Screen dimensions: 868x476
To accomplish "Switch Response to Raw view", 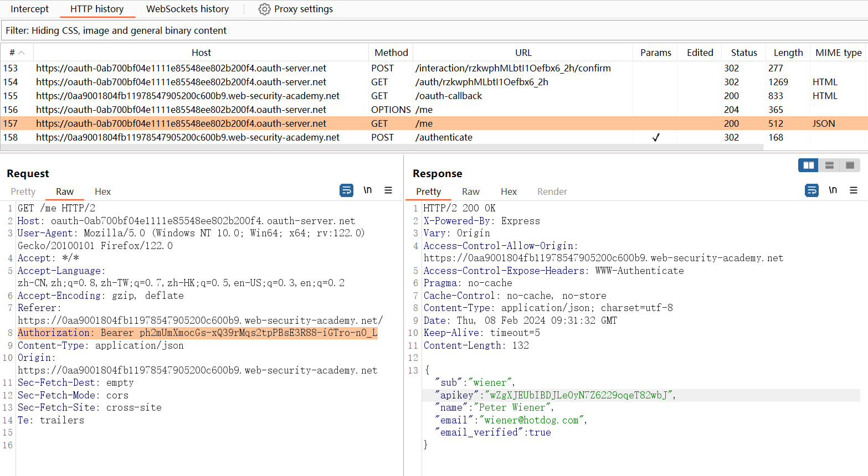I will click(470, 192).
